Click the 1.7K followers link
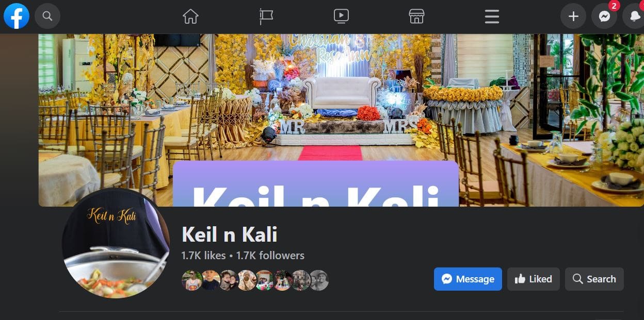The height and width of the screenshot is (320, 644). (x=270, y=256)
